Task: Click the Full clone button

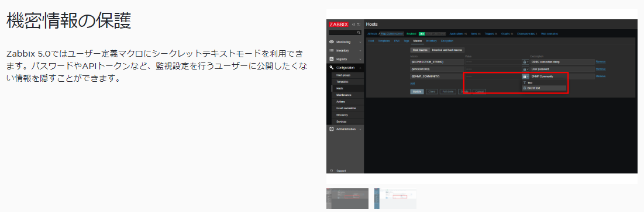Action: pos(447,92)
